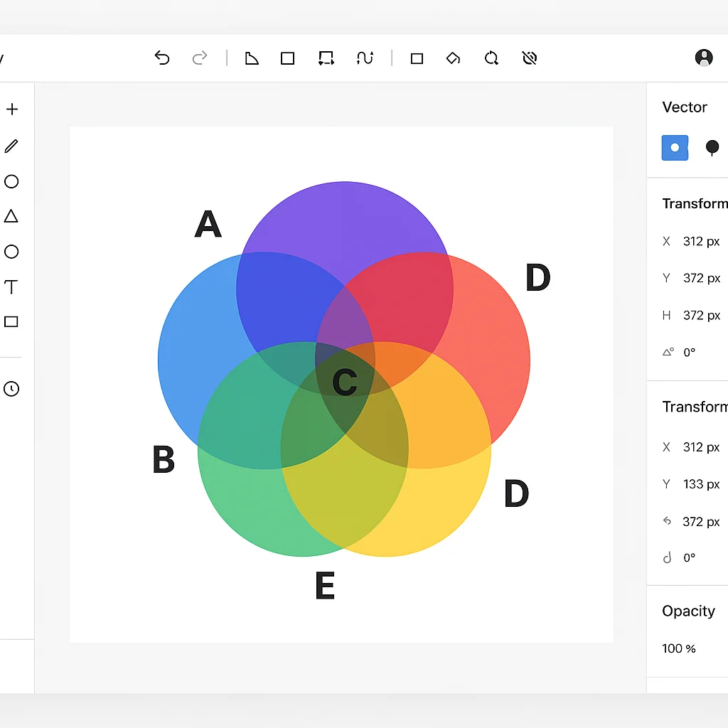
Task: Click the 100 % opacity value
Action: (679, 648)
